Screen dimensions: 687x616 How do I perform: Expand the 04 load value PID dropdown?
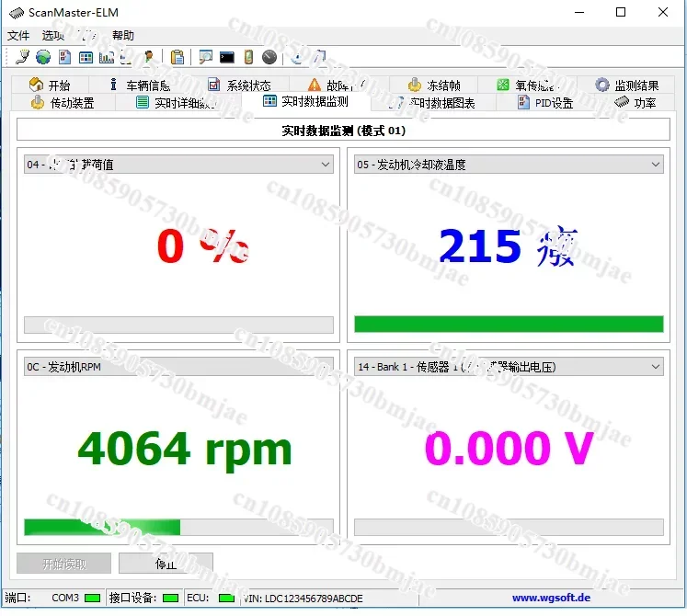178,165
